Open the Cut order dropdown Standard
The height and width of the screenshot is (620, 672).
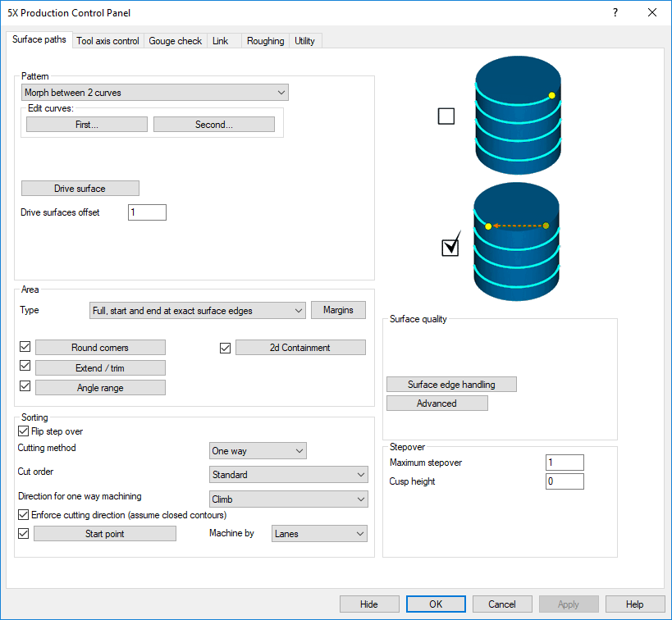click(289, 475)
